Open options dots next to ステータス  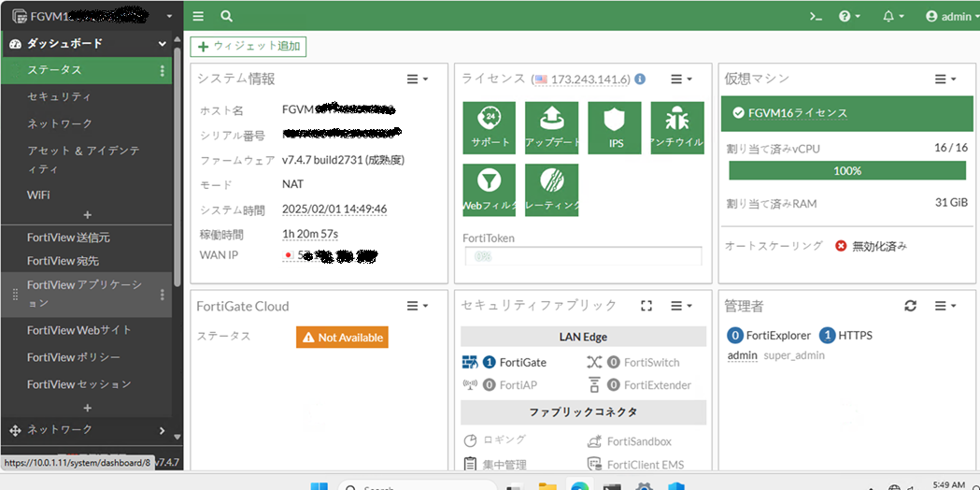pyautogui.click(x=162, y=70)
